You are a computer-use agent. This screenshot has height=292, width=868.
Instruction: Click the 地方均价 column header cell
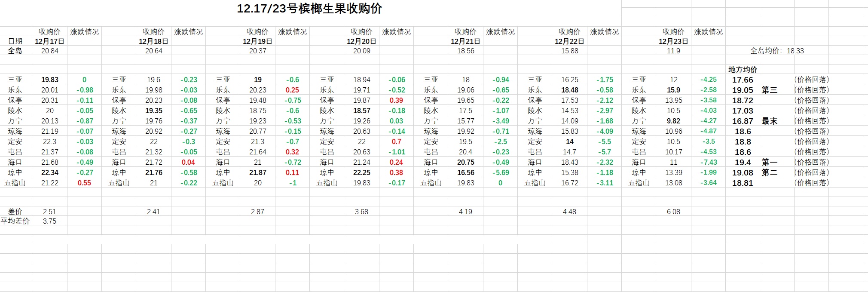point(743,69)
